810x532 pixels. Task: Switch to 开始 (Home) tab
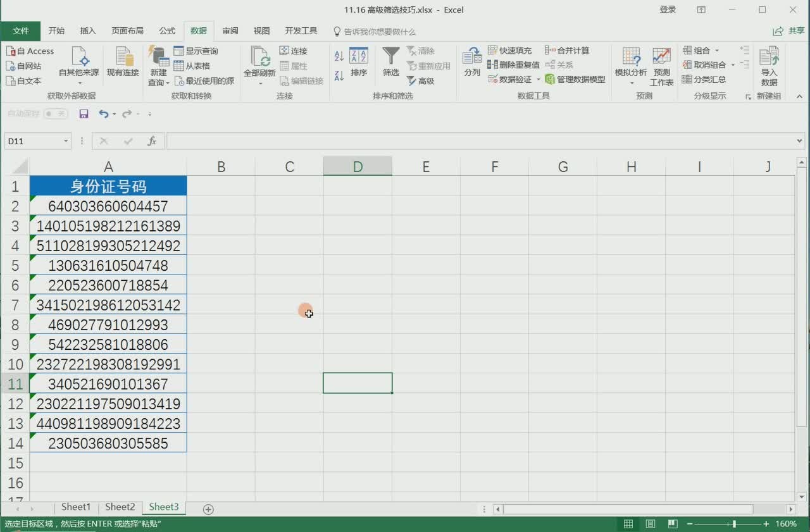click(x=56, y=31)
